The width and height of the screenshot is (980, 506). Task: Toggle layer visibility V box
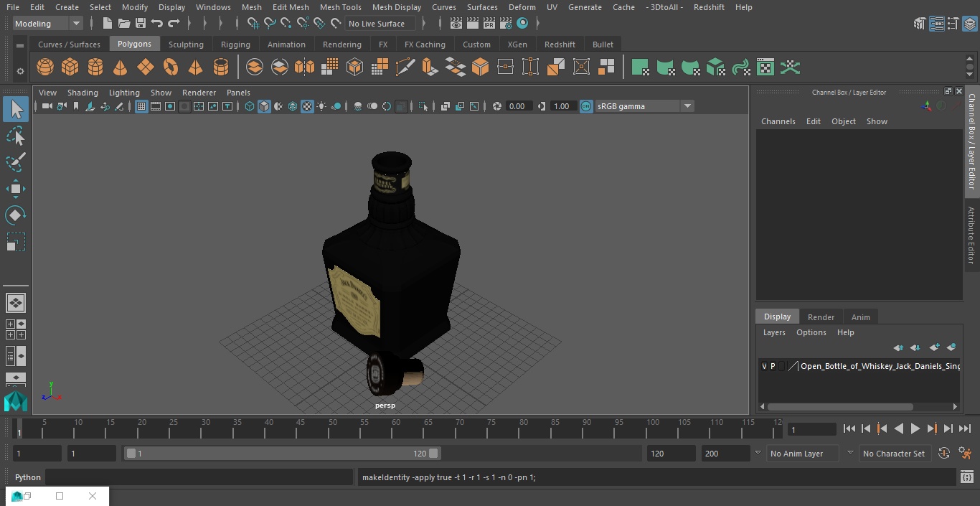point(764,366)
